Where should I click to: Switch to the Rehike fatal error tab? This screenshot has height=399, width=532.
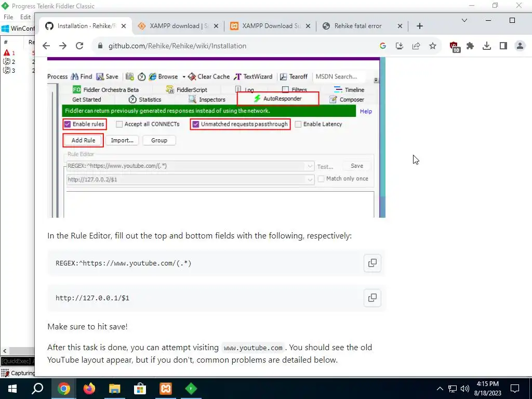tap(362, 26)
